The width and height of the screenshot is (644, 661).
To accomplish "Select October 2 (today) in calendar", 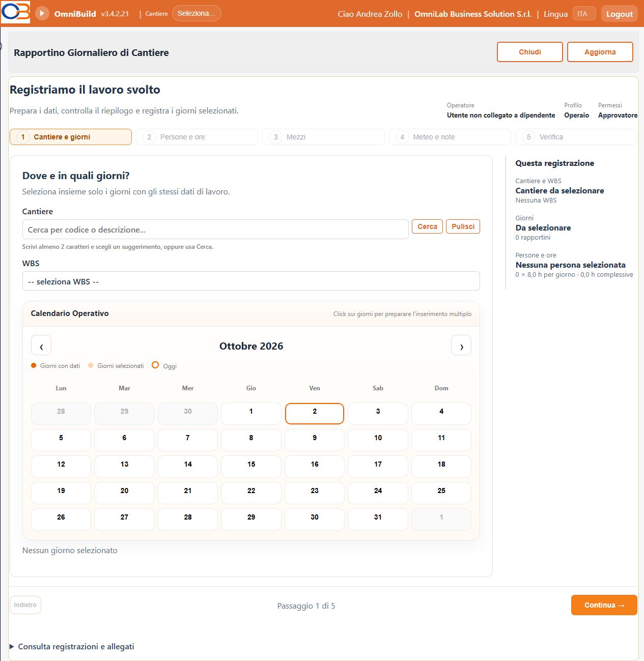I will tap(315, 413).
